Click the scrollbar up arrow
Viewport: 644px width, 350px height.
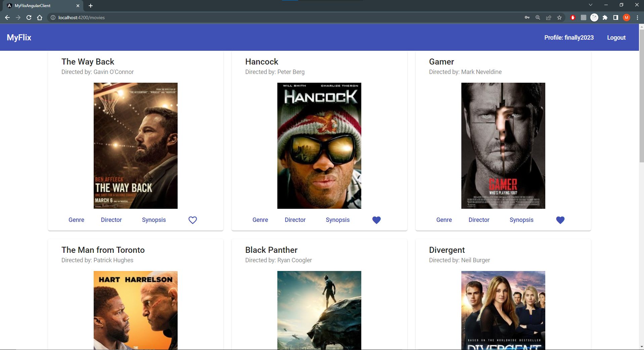[641, 26]
